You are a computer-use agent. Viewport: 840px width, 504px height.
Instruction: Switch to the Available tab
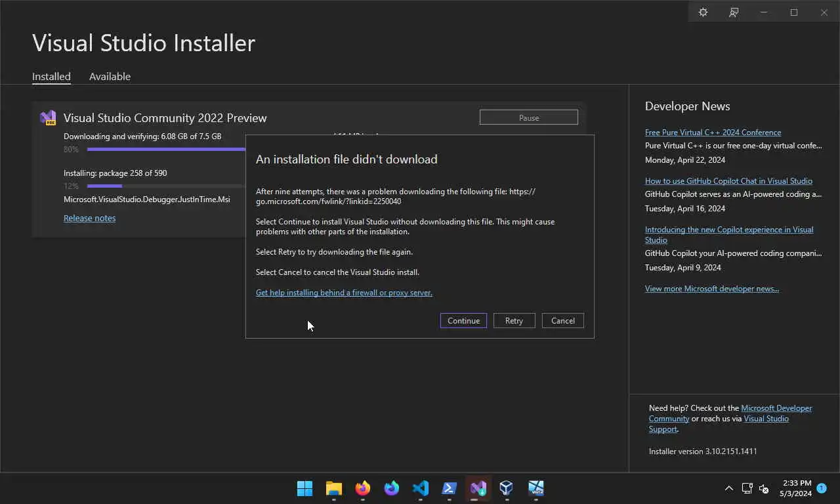[x=110, y=76]
